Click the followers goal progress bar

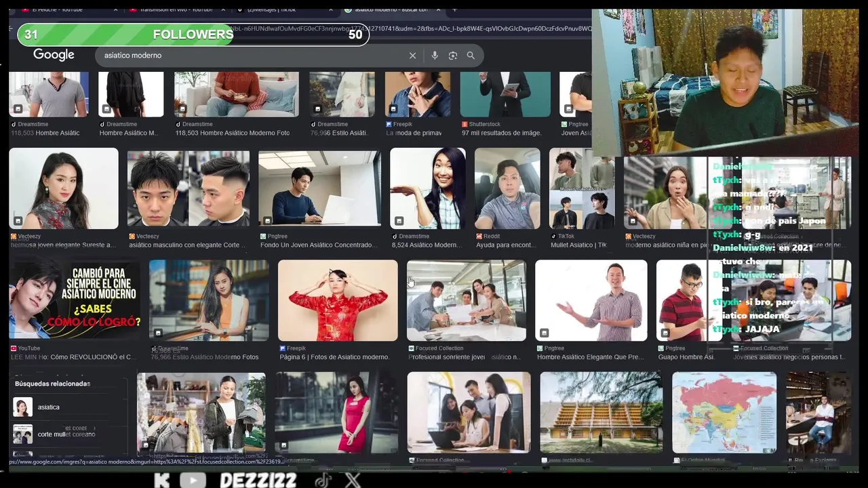point(193,35)
